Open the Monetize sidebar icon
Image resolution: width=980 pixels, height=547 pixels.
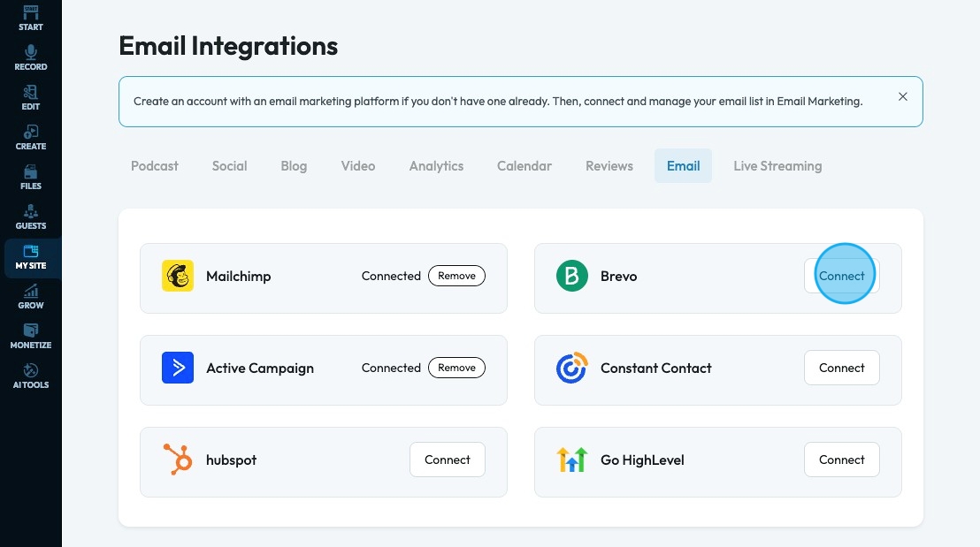[x=31, y=337]
